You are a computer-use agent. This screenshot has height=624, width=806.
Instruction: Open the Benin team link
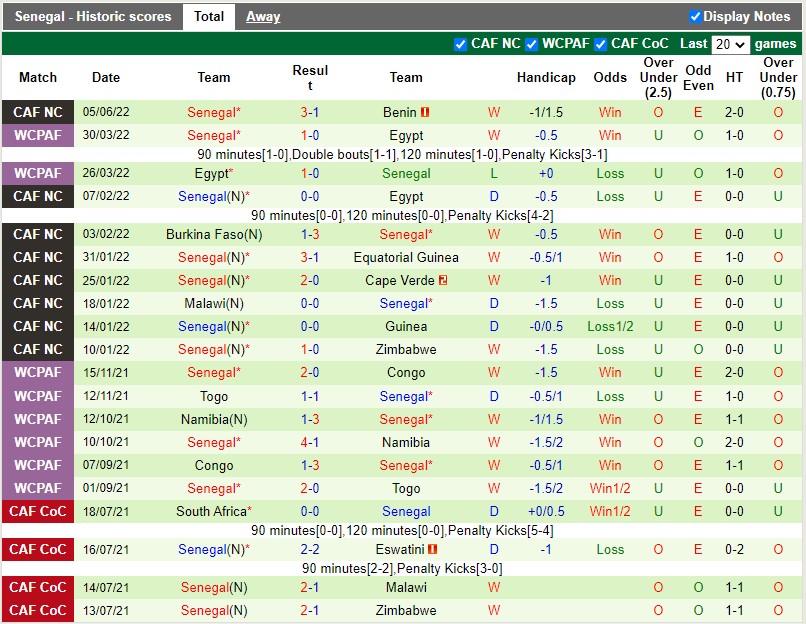(399, 112)
